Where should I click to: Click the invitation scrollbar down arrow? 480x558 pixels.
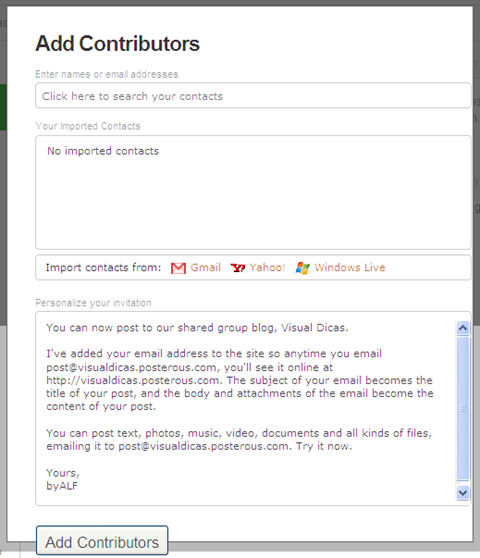[463, 493]
